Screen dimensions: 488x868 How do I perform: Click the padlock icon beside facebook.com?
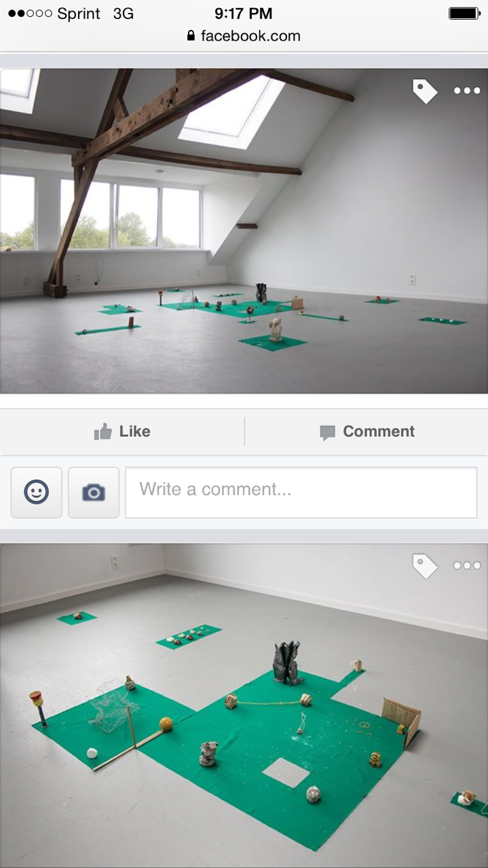point(191,36)
